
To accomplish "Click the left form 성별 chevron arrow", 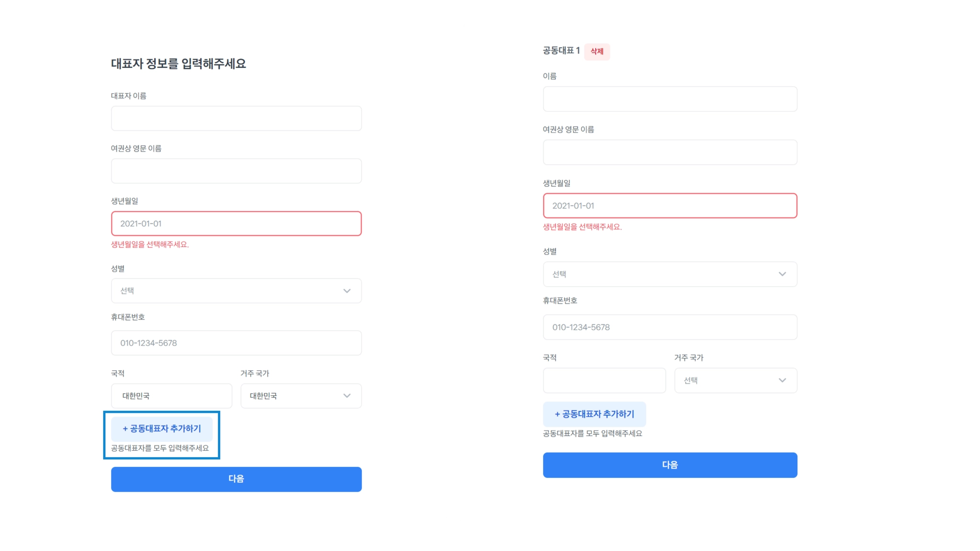I will (347, 291).
